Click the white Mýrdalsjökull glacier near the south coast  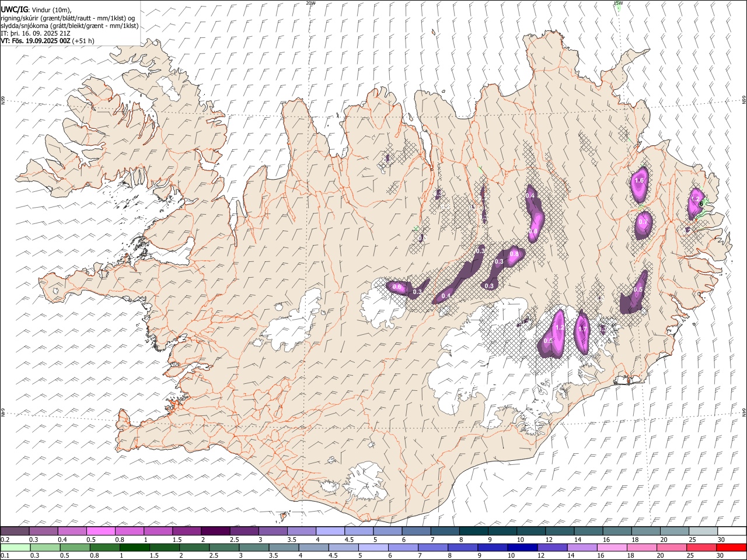tap(366, 481)
